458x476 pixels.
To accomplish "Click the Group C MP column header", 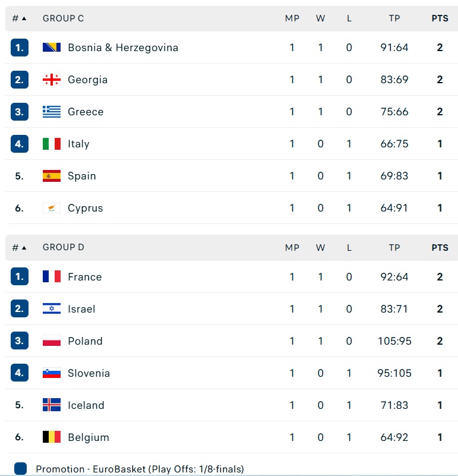I will 292,18.
